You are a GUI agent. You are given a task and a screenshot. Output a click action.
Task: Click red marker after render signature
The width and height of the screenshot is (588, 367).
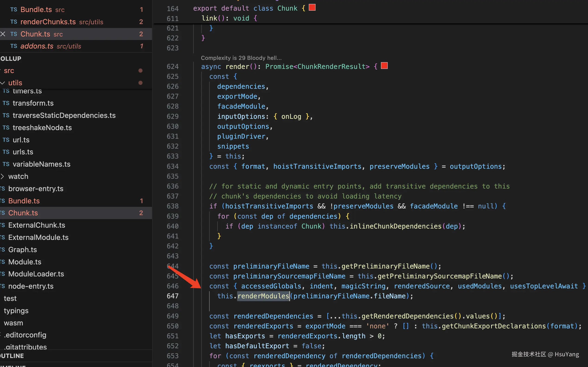click(x=384, y=66)
